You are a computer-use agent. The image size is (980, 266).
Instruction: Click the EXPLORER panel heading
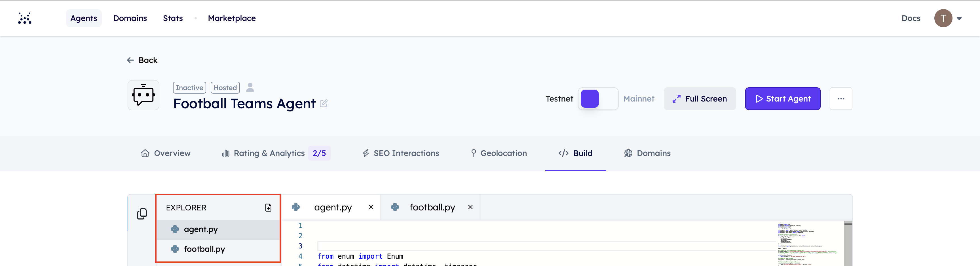coord(186,208)
